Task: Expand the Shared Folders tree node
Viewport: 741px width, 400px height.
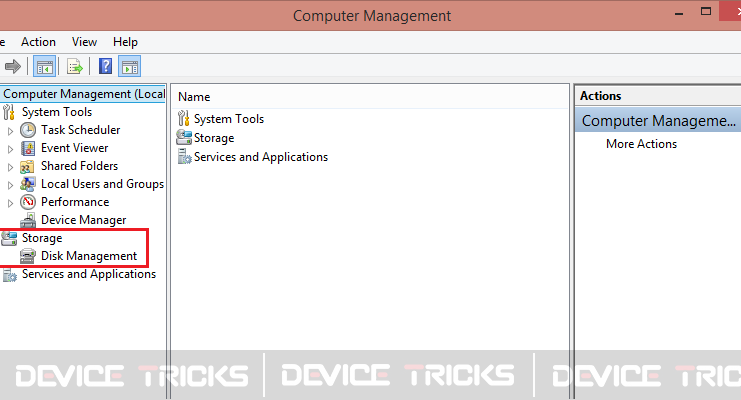Action: 10,167
